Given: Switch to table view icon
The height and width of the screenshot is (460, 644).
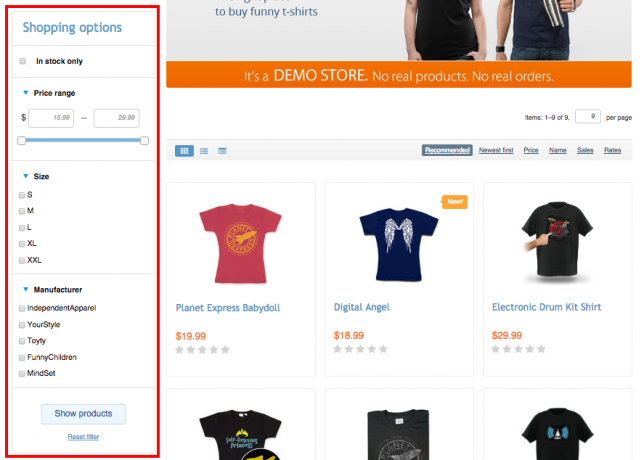Looking at the screenshot, I should [x=222, y=151].
